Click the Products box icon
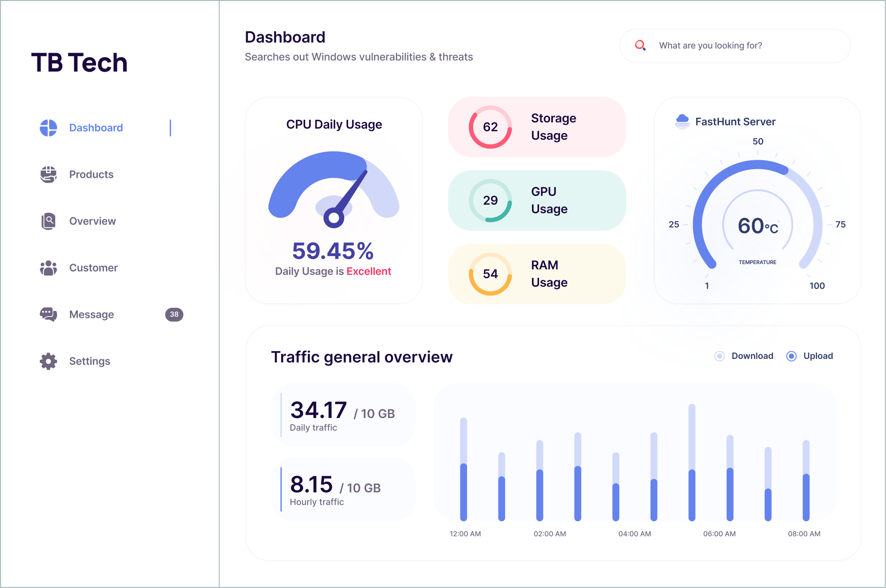Image resolution: width=886 pixels, height=588 pixels. [x=48, y=174]
